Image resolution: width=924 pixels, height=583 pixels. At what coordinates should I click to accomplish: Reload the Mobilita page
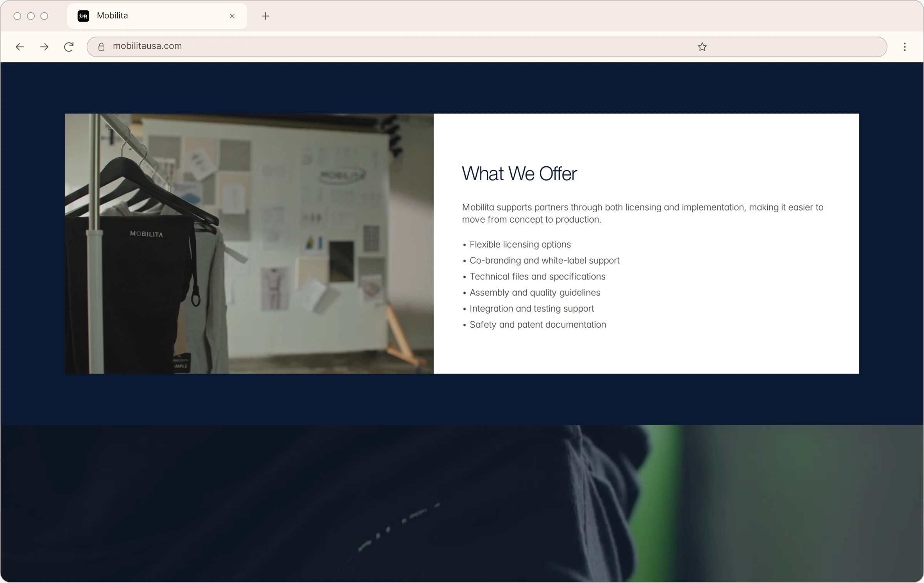tap(69, 47)
